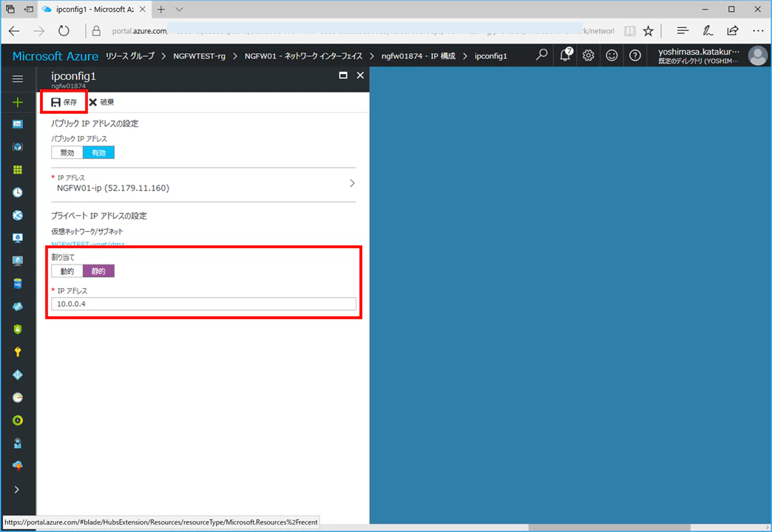Switch assignment to 静的

(x=98, y=271)
